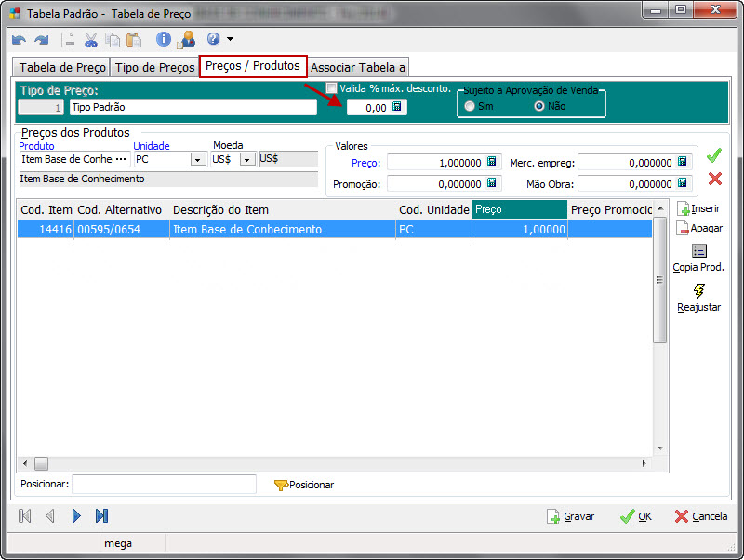
Task: Open the blue information icon
Action: pos(164,39)
